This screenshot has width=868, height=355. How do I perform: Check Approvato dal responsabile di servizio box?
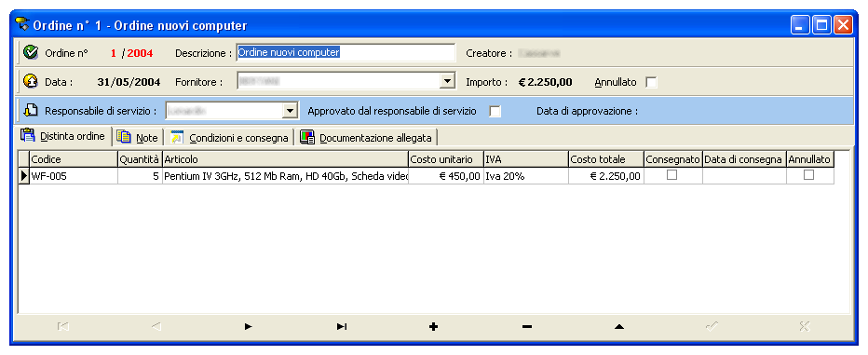[495, 111]
